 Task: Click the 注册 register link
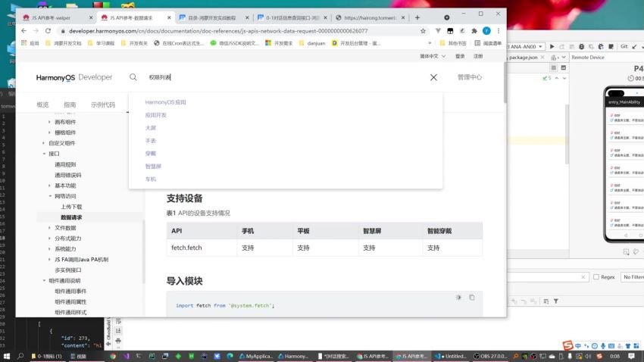pyautogui.click(x=478, y=56)
